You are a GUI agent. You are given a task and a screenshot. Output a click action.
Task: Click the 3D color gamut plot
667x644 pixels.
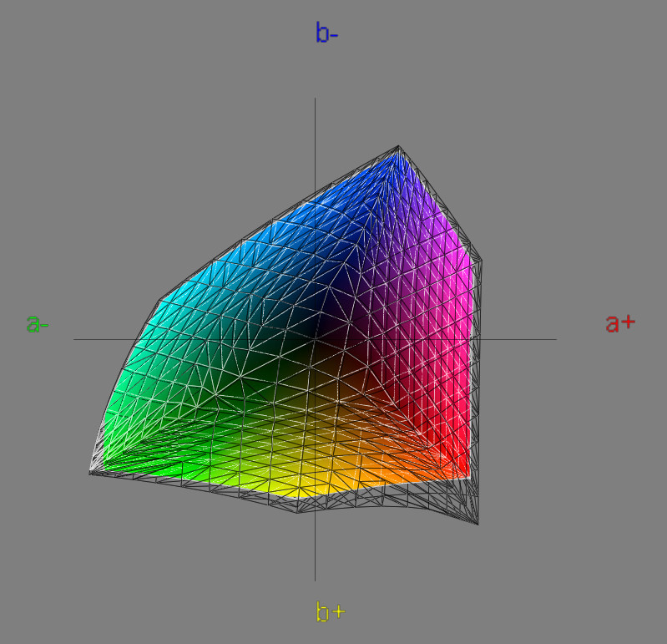(x=285, y=335)
